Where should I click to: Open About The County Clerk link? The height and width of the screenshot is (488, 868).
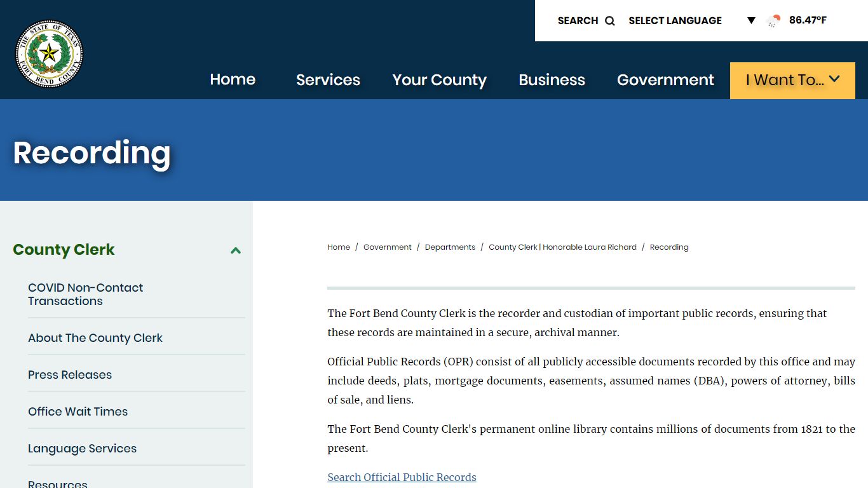(95, 338)
